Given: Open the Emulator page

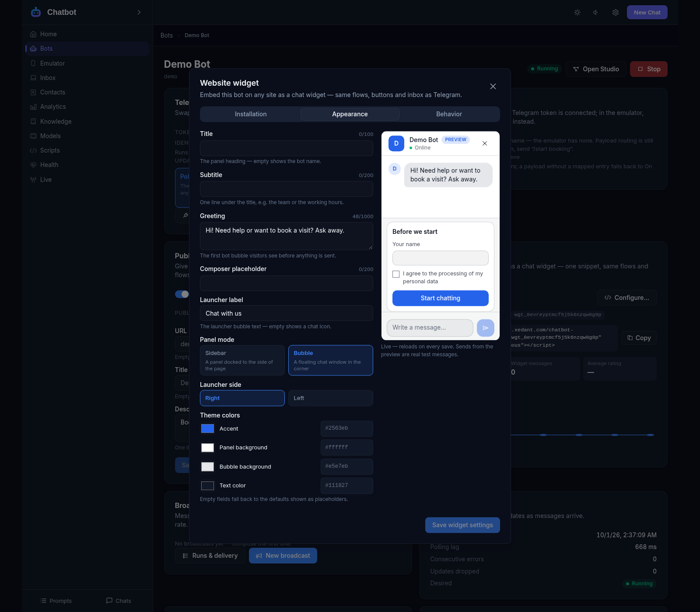Looking at the screenshot, I should point(87,63).
